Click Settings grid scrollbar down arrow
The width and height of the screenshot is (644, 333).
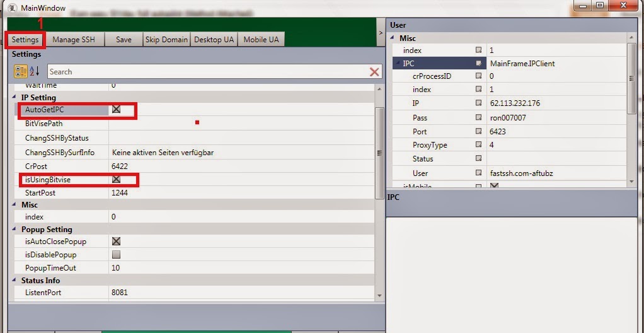coord(379,296)
